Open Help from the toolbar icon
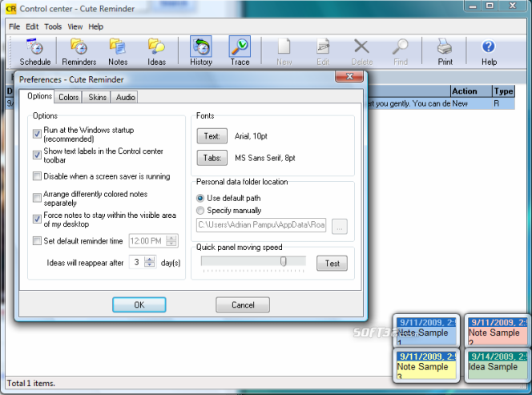 pos(489,51)
